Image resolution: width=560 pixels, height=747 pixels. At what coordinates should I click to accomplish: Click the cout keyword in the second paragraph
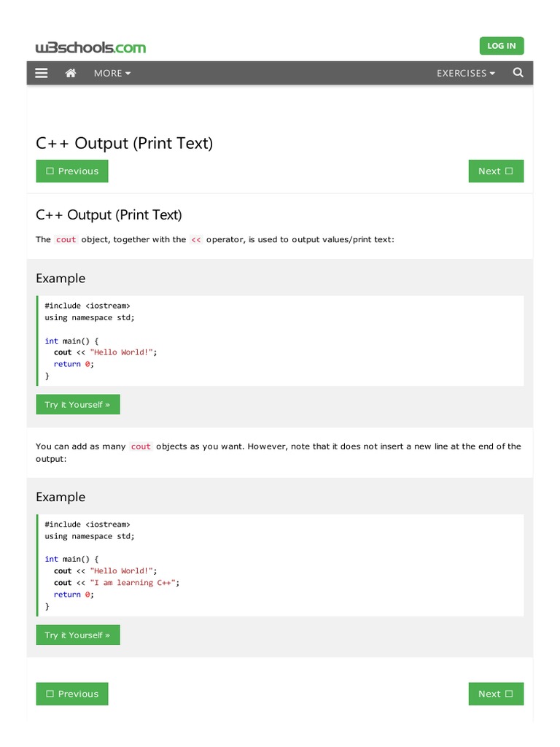(x=141, y=446)
